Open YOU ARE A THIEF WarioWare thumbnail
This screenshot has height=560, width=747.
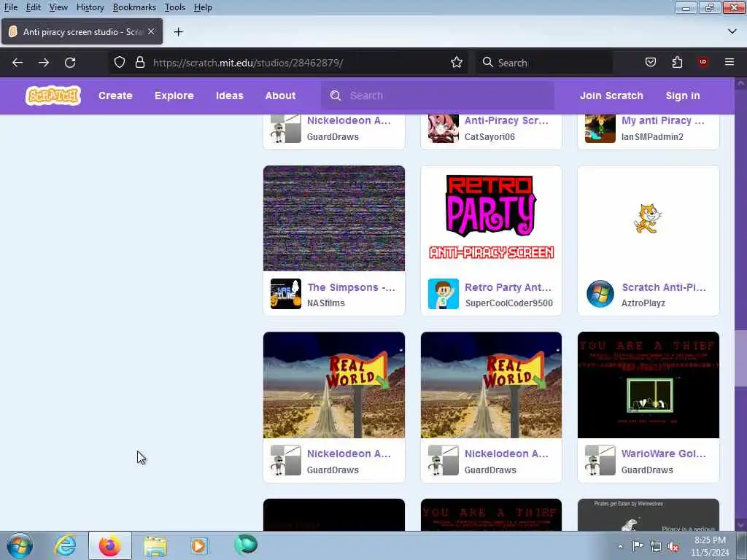(649, 385)
